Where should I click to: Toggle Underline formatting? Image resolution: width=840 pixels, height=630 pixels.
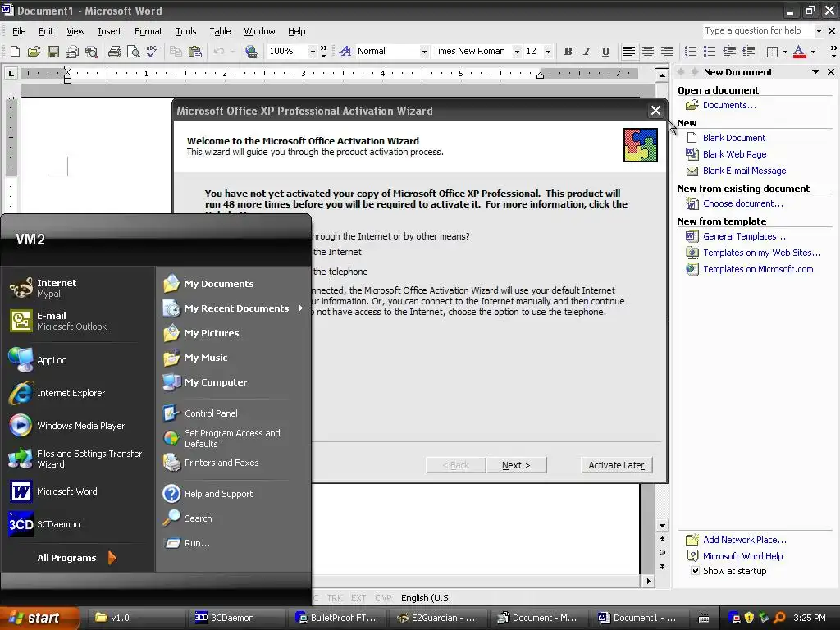(x=605, y=52)
